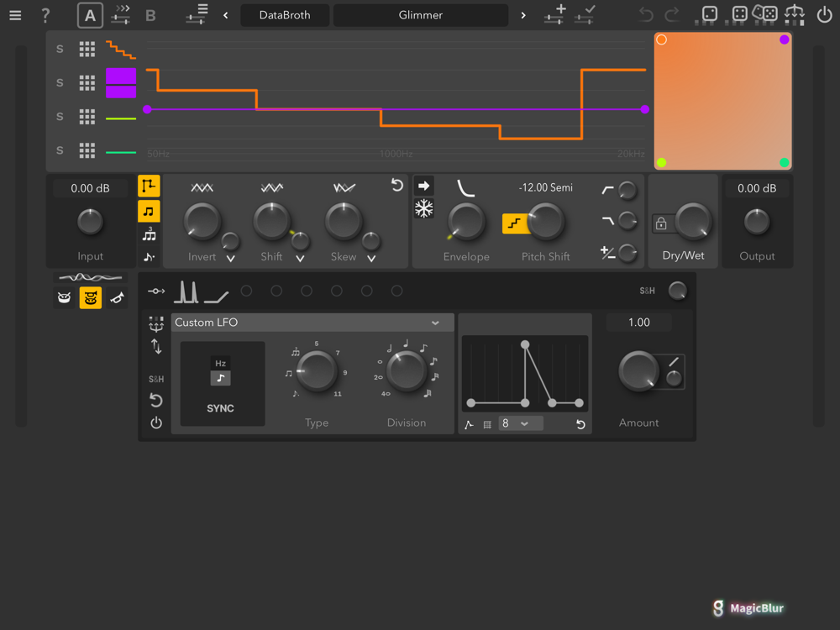Open the grid size 8 dropdown

click(521, 423)
